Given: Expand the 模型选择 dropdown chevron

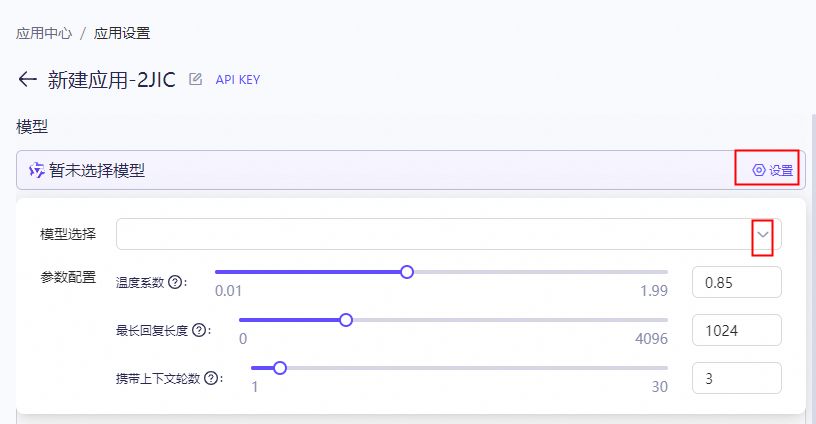Looking at the screenshot, I should pos(763,234).
